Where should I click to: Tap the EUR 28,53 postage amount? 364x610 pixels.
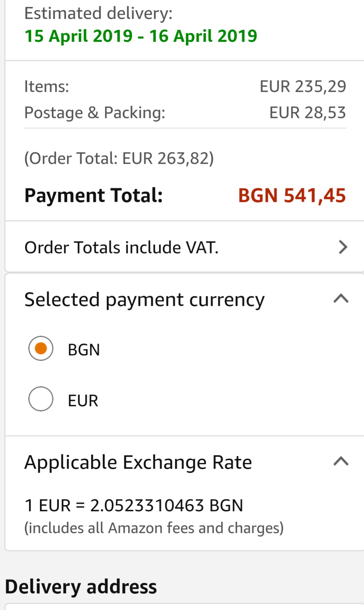pos(307,113)
